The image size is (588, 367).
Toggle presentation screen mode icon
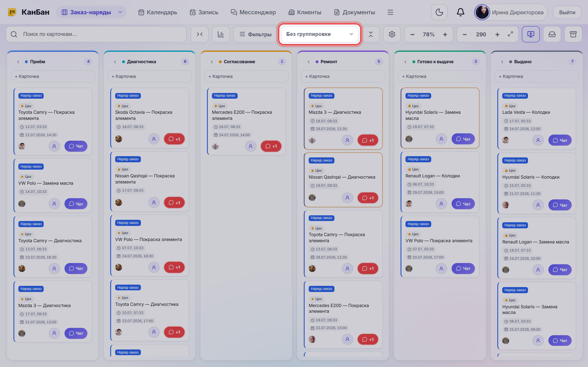pos(531,34)
